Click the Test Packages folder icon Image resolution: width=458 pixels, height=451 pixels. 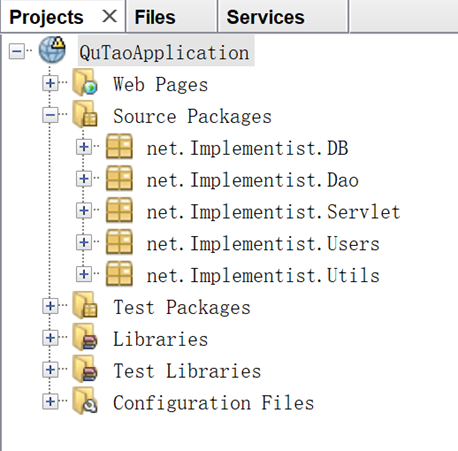(x=85, y=305)
